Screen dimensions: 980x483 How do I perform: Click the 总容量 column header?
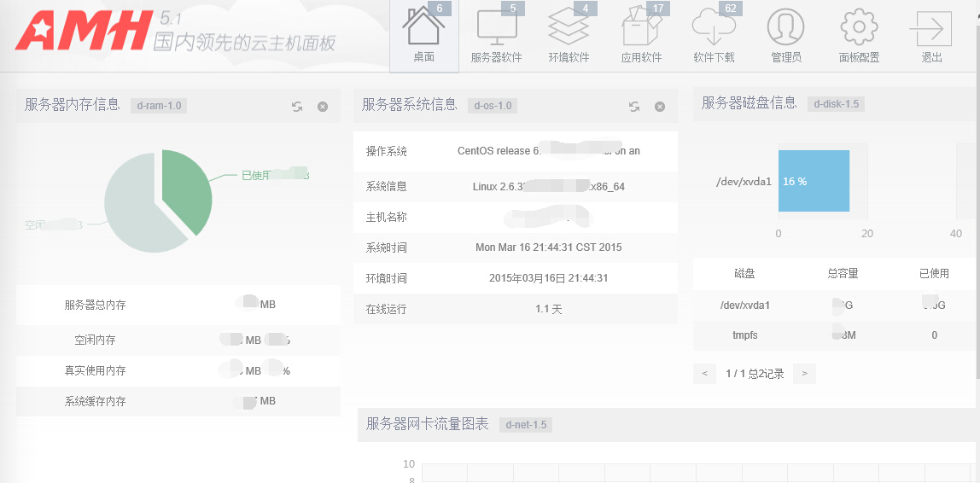[843, 273]
